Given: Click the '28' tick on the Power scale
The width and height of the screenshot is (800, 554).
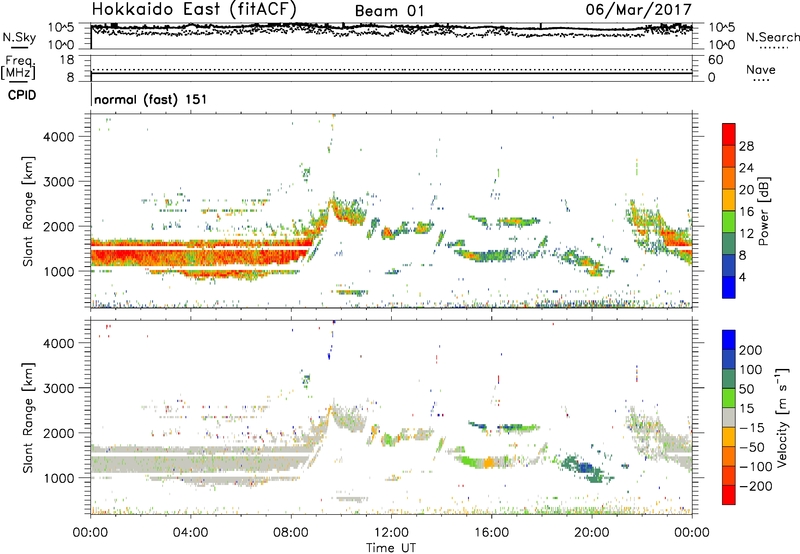Looking at the screenshot, I should [x=746, y=146].
